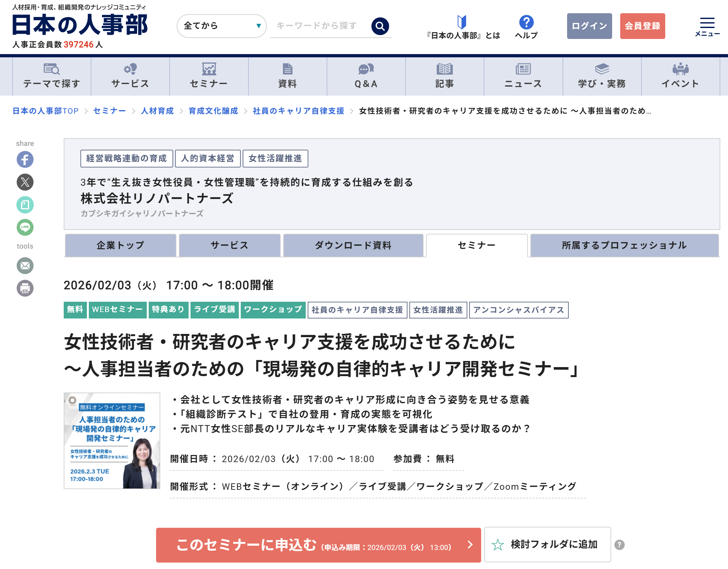Click the print tool icon
The image size is (728, 569).
click(x=25, y=288)
